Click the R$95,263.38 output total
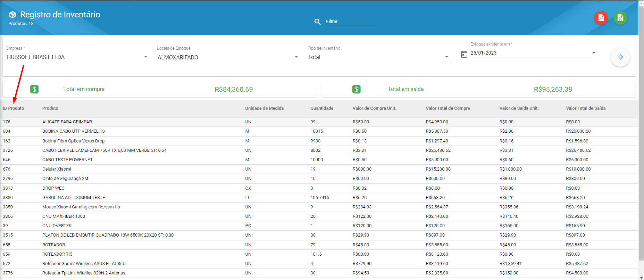644x280 pixels. pos(553,89)
